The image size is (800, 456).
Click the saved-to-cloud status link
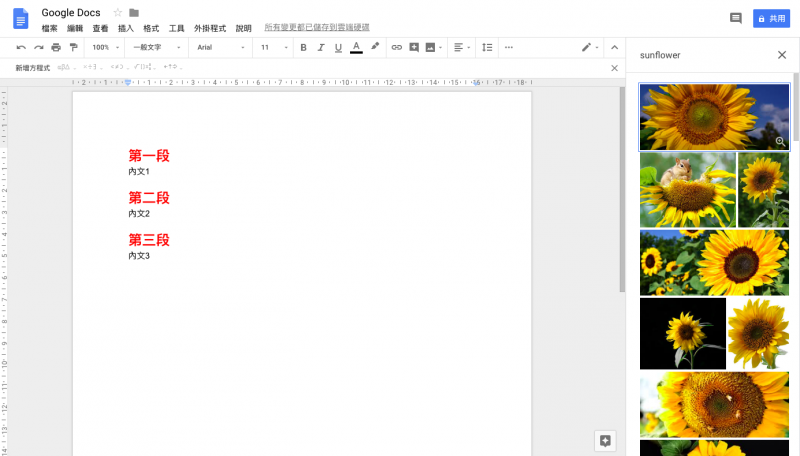coord(317,27)
